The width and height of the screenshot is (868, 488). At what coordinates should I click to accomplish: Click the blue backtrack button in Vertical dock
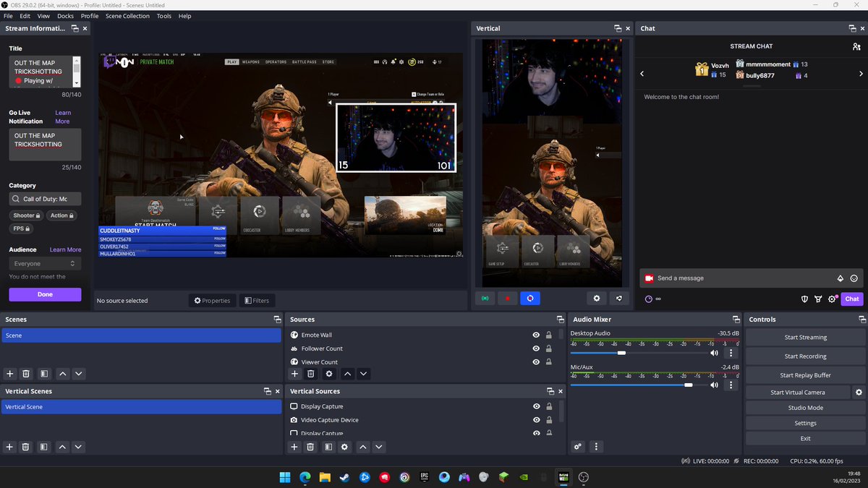click(x=530, y=298)
